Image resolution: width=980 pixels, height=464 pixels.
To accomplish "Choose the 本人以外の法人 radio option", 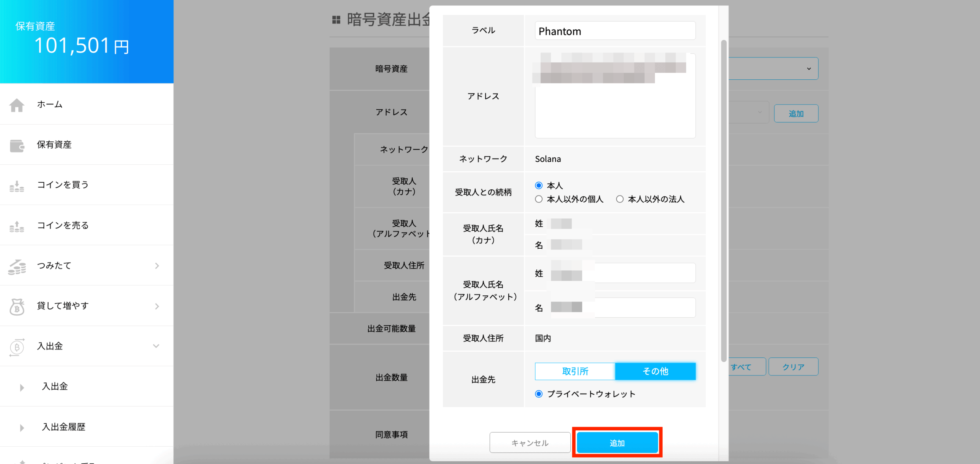I will click(x=620, y=199).
